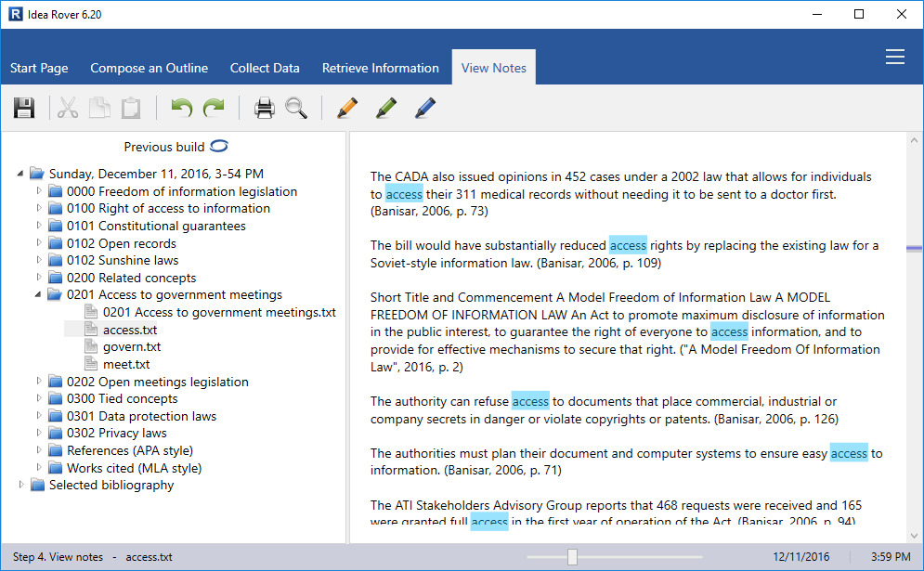Click the Previous build refresh icon
This screenshot has height=571, width=924.
[x=219, y=147]
